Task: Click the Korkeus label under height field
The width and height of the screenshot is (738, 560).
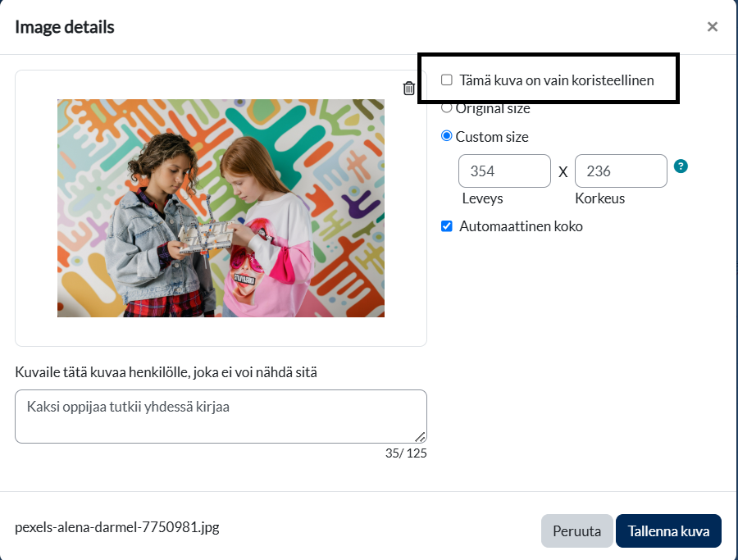Action: pyautogui.click(x=600, y=198)
